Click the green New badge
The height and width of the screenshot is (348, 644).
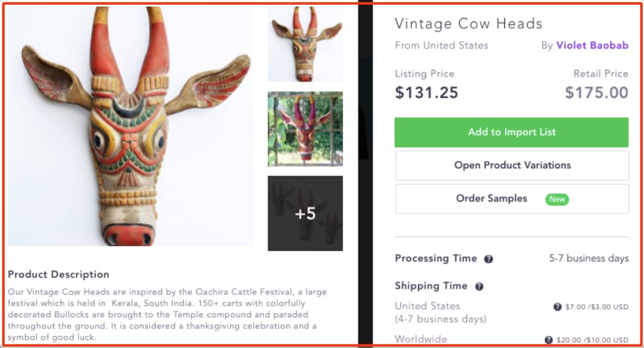557,199
